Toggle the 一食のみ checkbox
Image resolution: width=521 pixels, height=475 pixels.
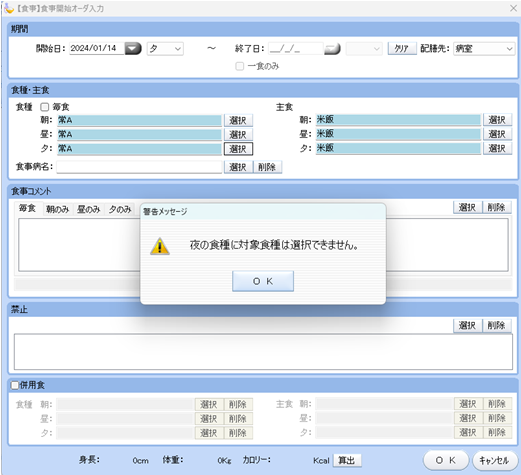pos(239,66)
